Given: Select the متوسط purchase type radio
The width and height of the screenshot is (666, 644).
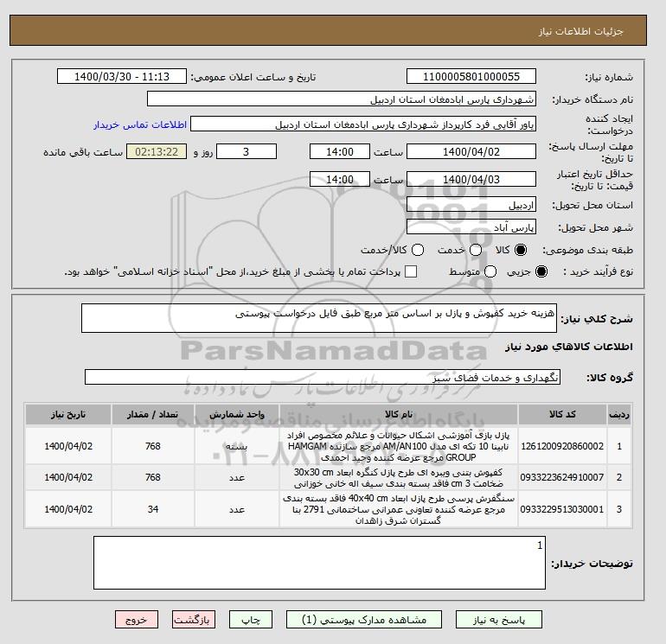Looking at the screenshot, I should coord(490,271).
